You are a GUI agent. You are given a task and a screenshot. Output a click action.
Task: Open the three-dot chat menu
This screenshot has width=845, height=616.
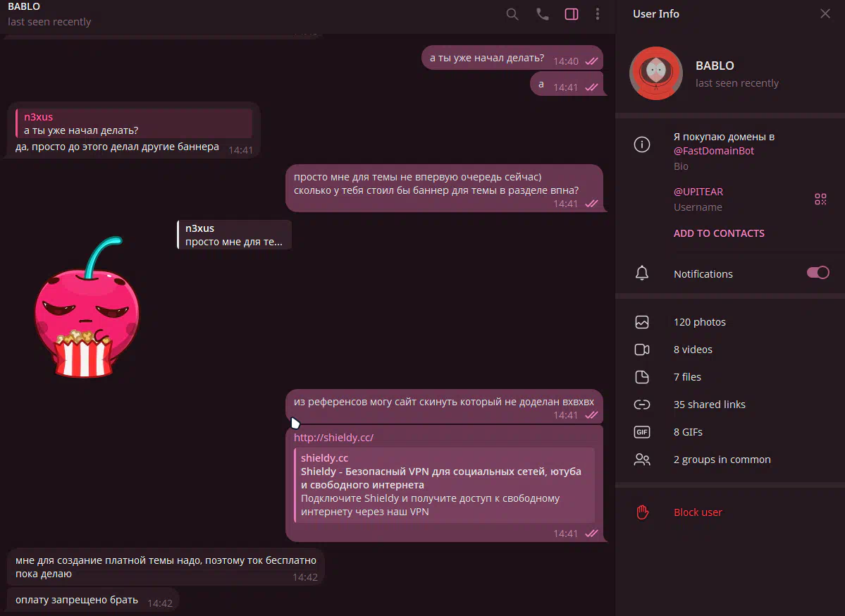pyautogui.click(x=597, y=15)
